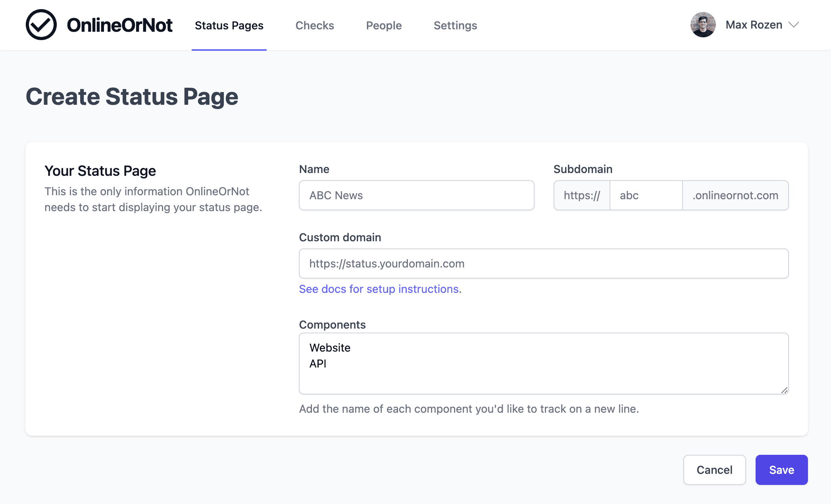The image size is (831, 504).
Task: Click the Status Pages nav icon
Action: click(229, 25)
